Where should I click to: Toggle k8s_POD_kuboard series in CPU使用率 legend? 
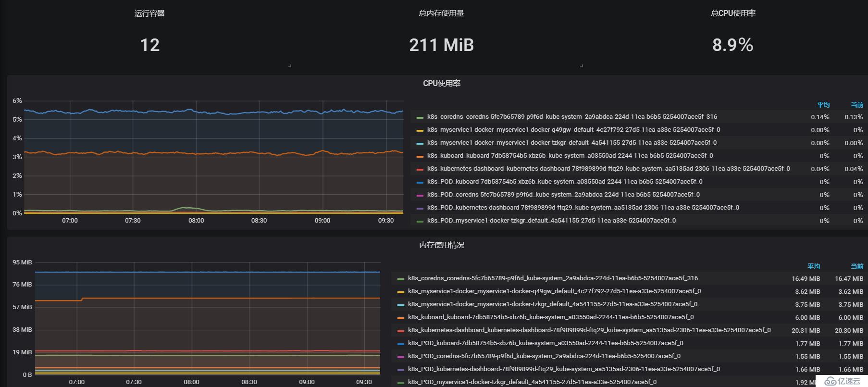tap(565, 182)
